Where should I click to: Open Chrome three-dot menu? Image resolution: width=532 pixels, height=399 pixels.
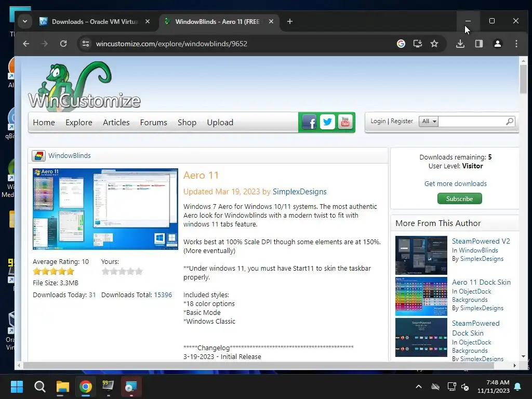coord(516,44)
